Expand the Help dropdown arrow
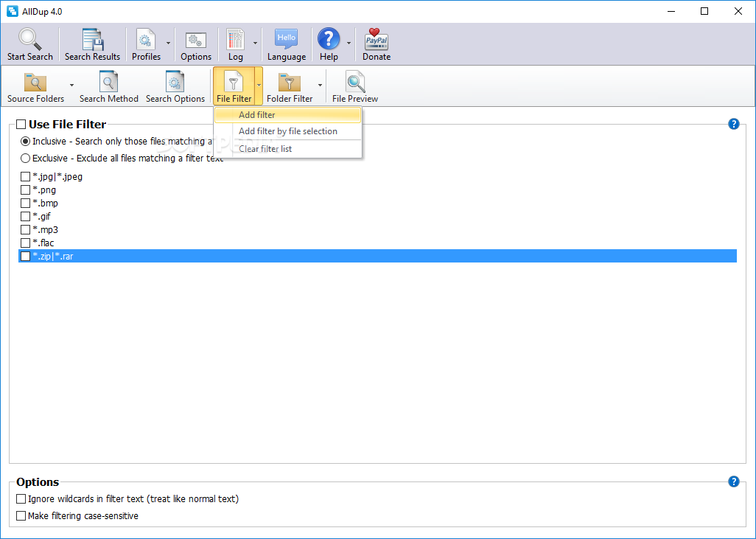The height and width of the screenshot is (539, 756). click(x=349, y=43)
